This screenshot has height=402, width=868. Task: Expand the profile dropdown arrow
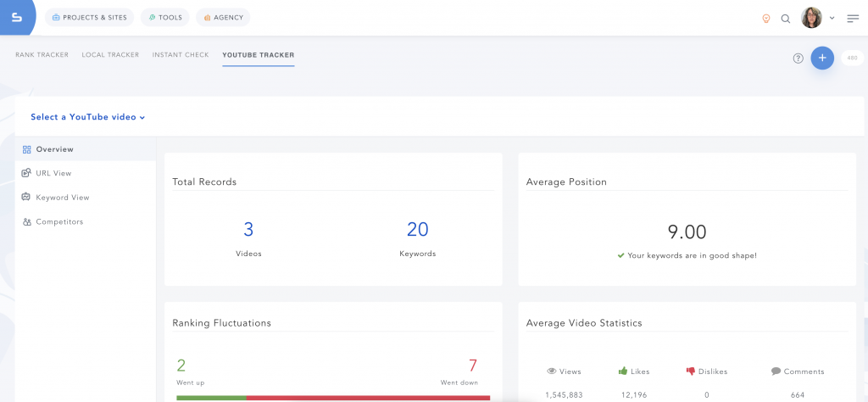[832, 19]
